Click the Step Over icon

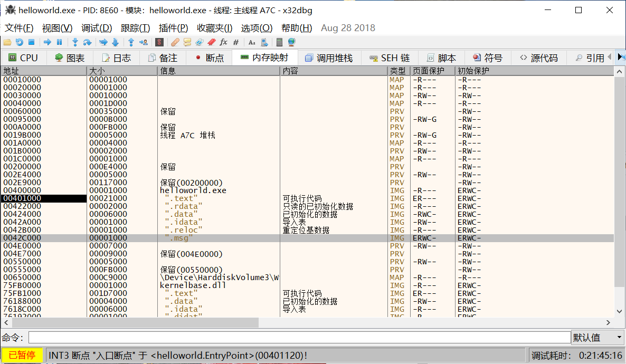pos(87,42)
